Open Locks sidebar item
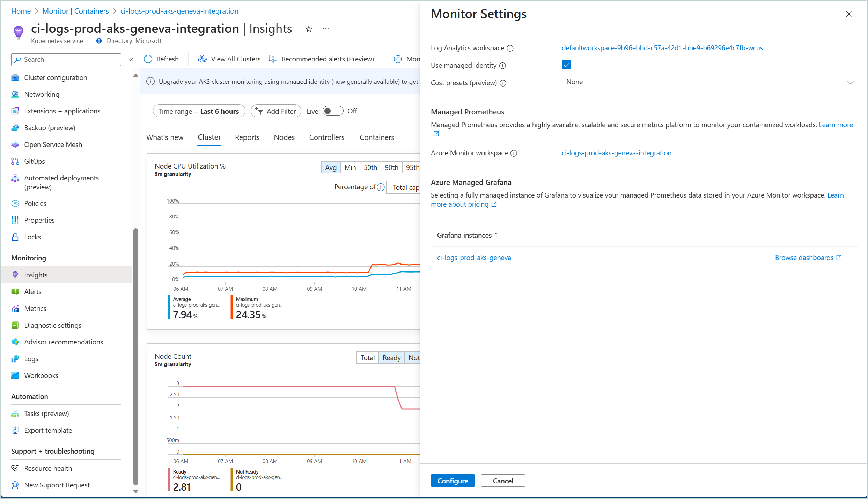The width and height of the screenshot is (868, 499). 32,237
